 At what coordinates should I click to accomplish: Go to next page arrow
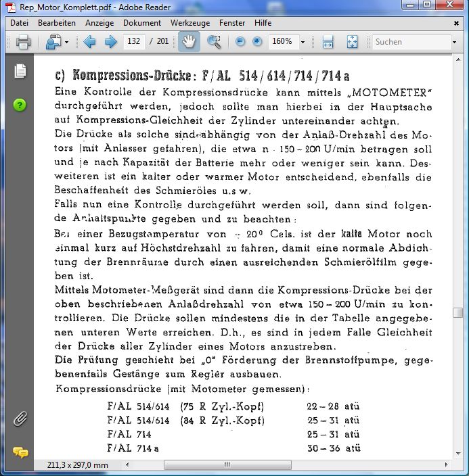point(110,42)
